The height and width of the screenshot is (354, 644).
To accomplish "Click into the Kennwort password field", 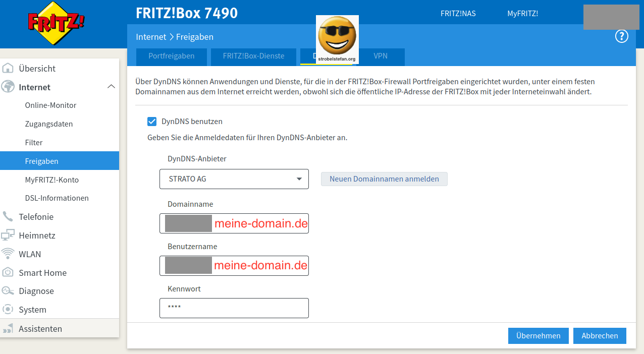I will coord(234,308).
